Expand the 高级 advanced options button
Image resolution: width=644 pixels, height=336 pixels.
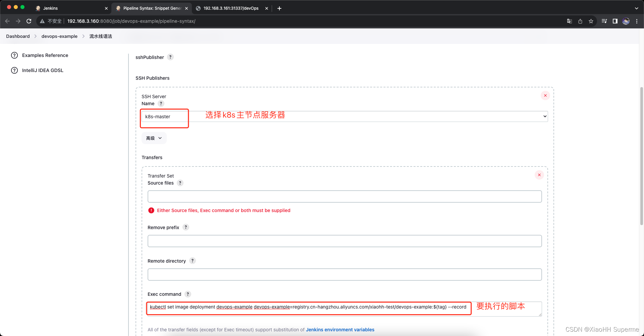(154, 138)
